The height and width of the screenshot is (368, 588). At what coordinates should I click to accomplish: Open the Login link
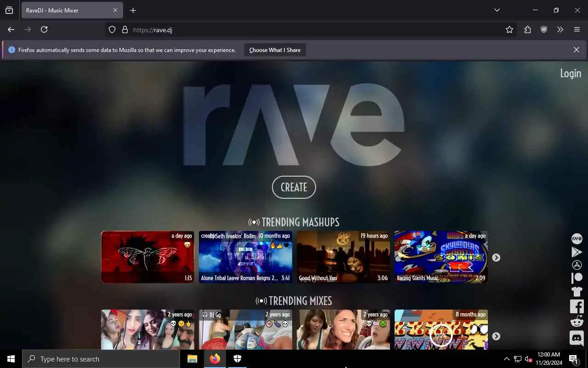(571, 73)
